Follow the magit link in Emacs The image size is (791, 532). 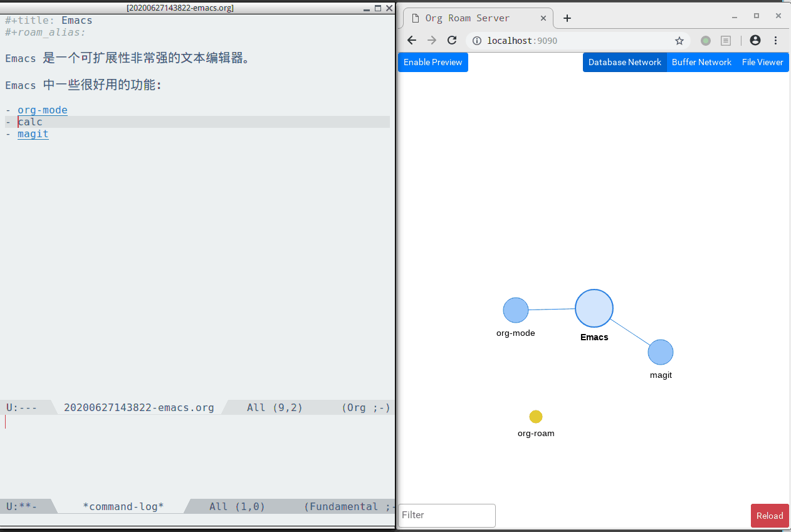point(33,134)
